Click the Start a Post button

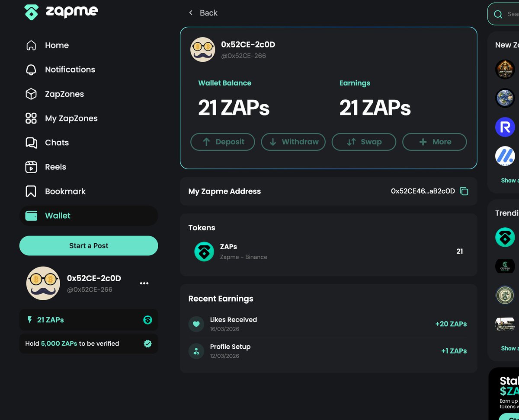89,245
